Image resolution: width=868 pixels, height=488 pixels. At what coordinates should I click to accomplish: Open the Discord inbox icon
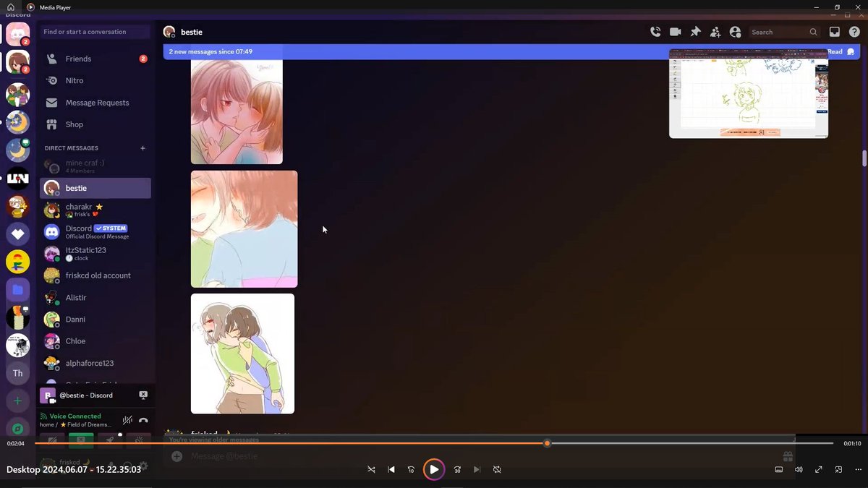834,32
